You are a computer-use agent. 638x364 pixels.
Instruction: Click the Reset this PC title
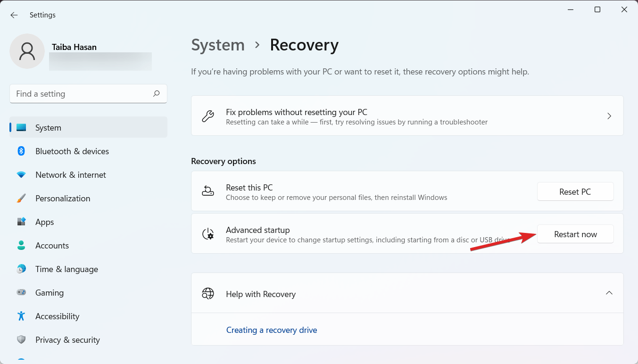pyautogui.click(x=249, y=187)
